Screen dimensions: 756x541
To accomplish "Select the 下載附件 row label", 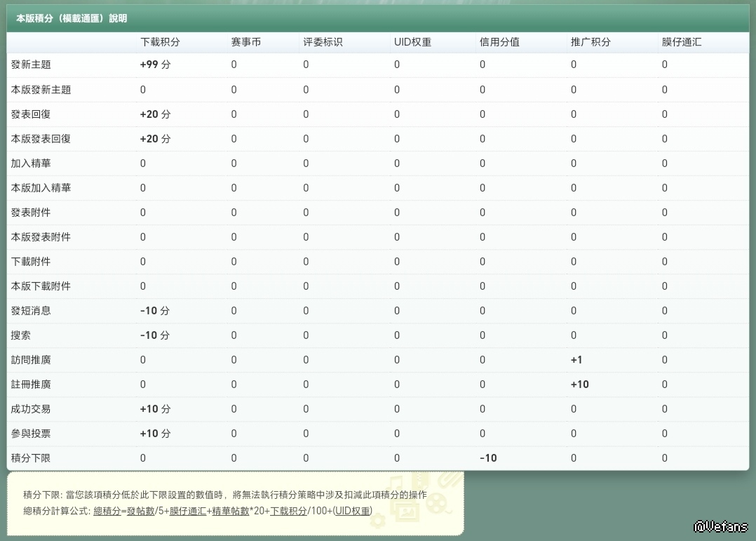I will click(31, 262).
